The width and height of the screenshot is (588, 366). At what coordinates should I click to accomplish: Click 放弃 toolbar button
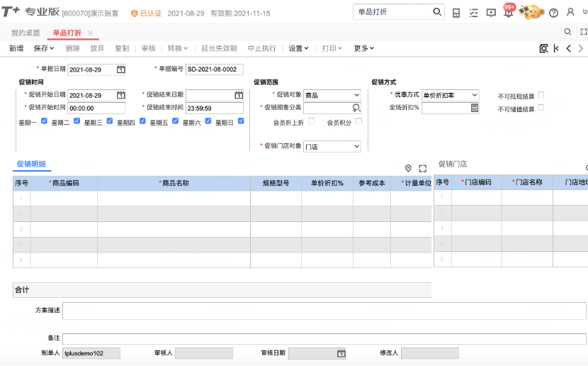click(97, 48)
